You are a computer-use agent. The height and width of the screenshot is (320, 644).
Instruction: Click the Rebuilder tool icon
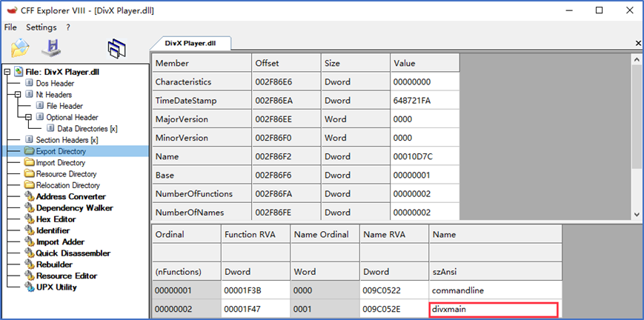tap(29, 264)
